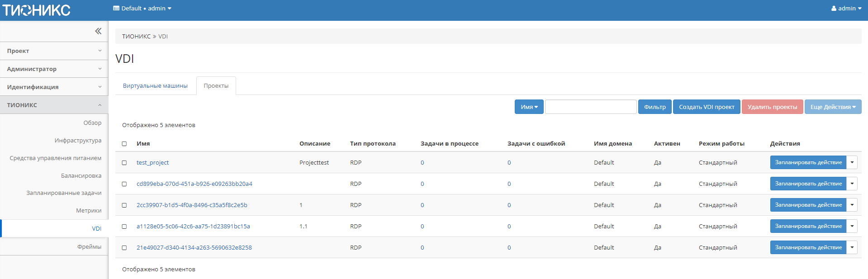
Task: Open the Default • admin project switcher
Action: [142, 8]
